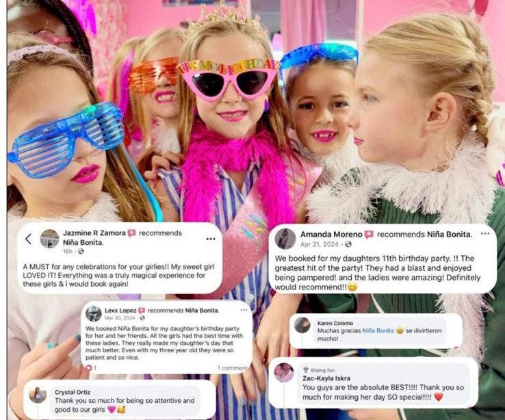Click the 1 comment link on Lexx's review
This screenshot has width=505, height=420.
(x=232, y=368)
